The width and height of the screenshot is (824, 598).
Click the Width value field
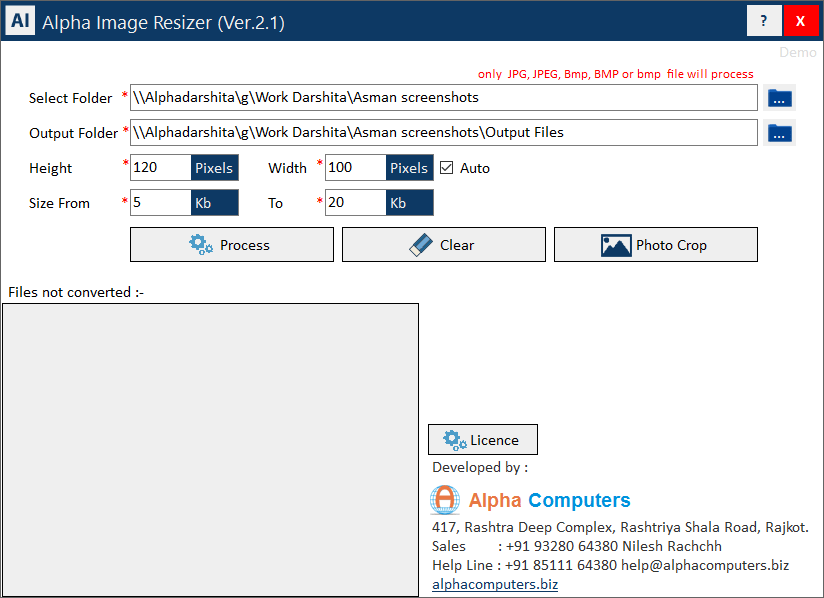coord(355,168)
